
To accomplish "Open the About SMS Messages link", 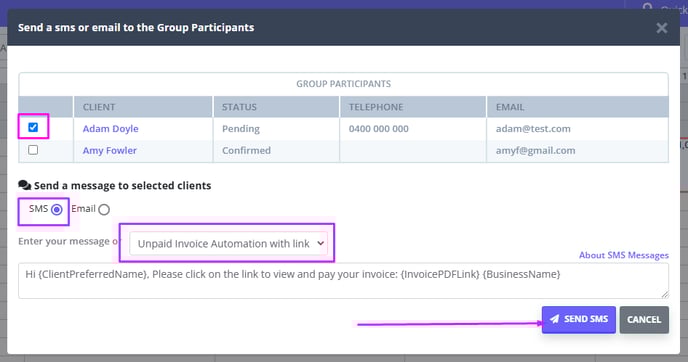I will (624, 255).
